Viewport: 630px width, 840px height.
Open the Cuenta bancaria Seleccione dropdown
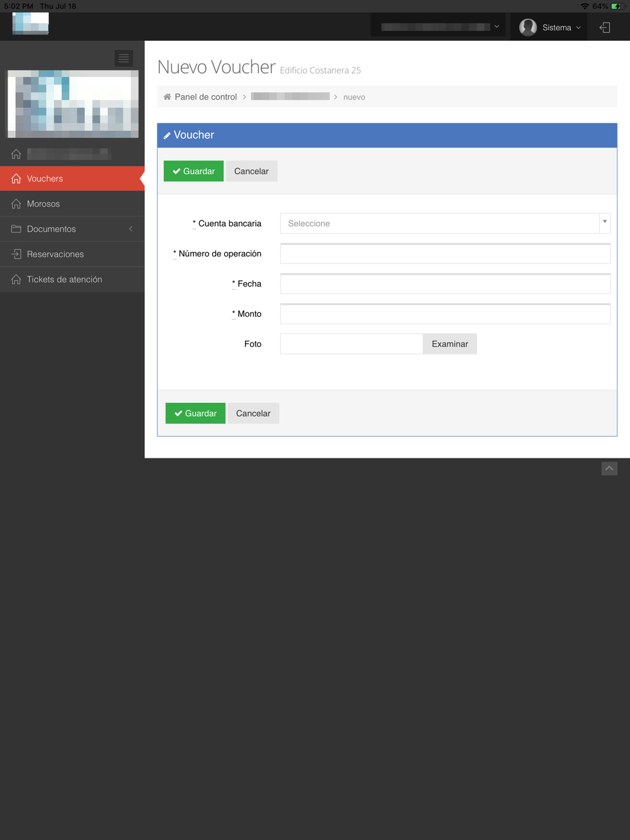tap(445, 224)
